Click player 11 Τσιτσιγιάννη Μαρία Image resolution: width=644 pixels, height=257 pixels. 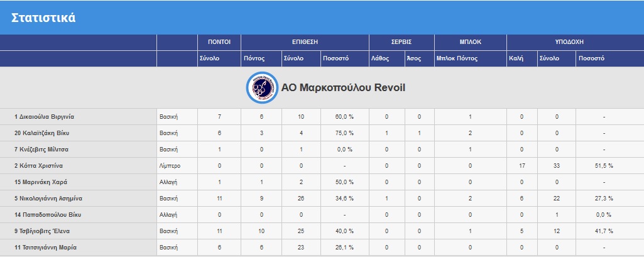(45, 247)
